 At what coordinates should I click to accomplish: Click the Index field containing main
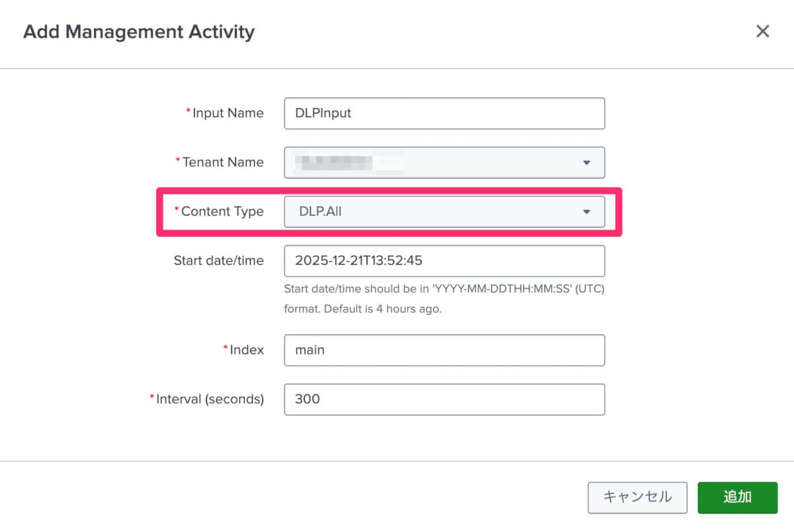444,350
